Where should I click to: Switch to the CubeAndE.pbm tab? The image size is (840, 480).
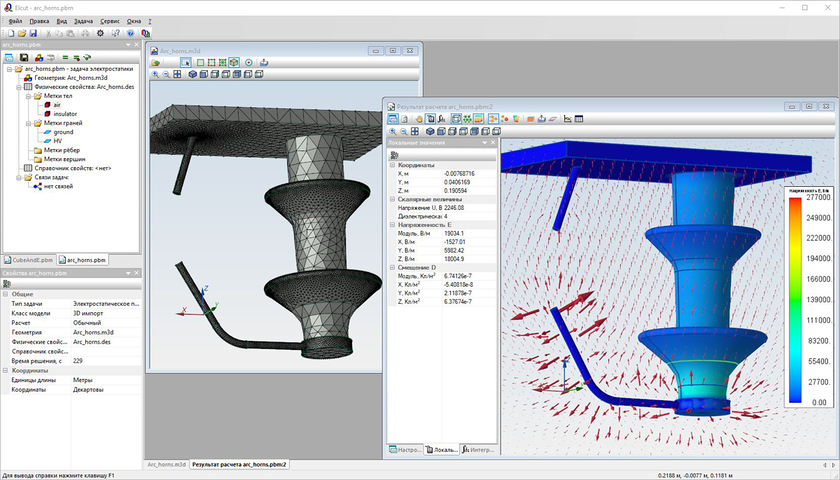pyautogui.click(x=28, y=259)
